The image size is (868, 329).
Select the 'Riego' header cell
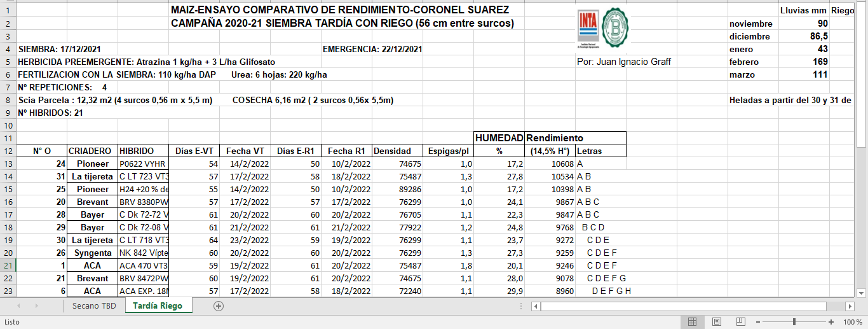[843, 11]
